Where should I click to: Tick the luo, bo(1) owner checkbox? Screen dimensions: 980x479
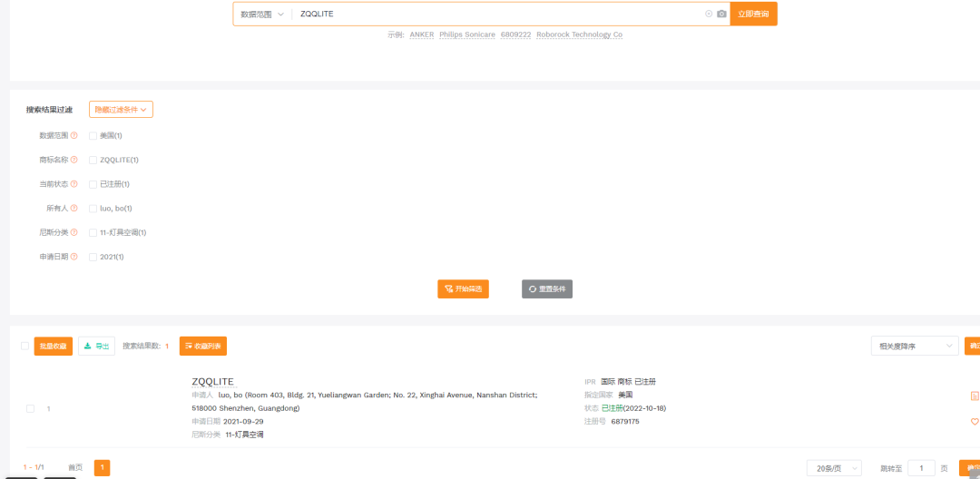pos(93,209)
